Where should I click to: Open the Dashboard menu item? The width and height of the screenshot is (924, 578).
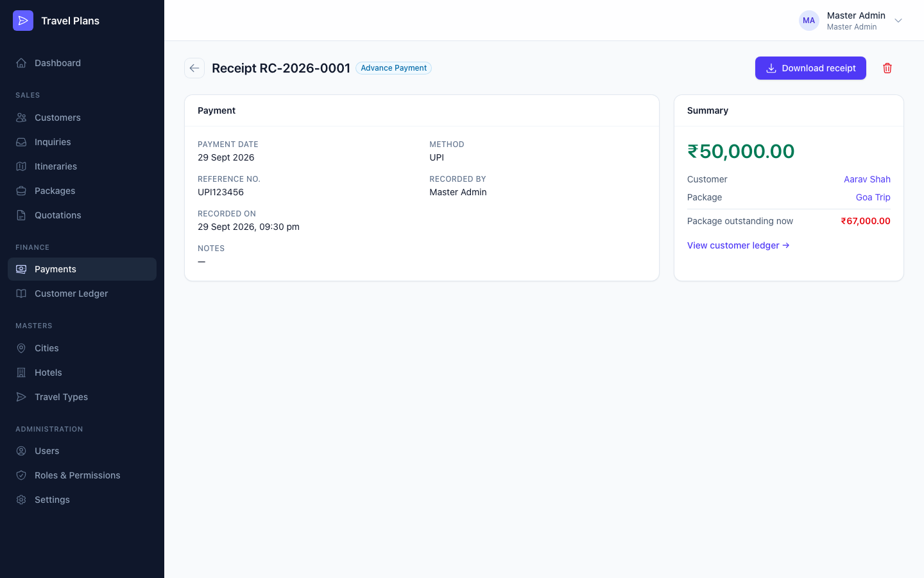tap(82, 63)
